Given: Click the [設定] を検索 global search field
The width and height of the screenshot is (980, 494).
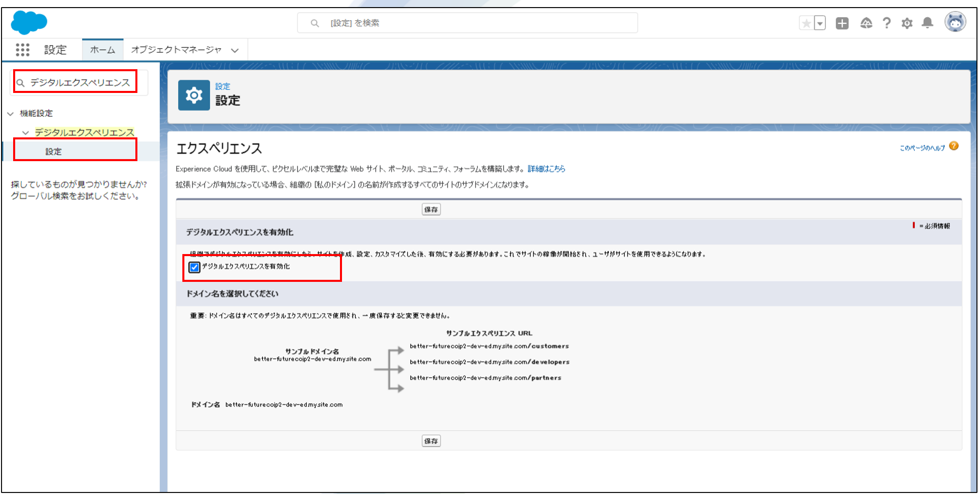Looking at the screenshot, I should coord(467,23).
